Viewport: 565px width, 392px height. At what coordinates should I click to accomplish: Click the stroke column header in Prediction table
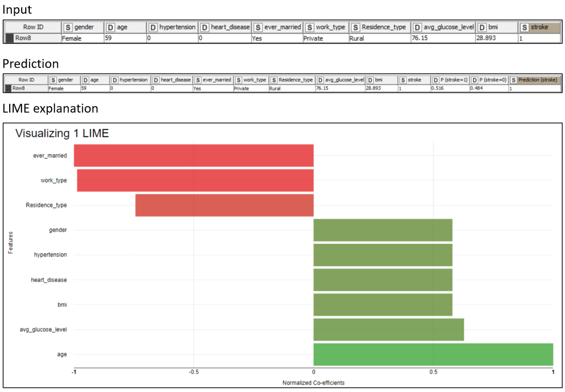point(415,80)
